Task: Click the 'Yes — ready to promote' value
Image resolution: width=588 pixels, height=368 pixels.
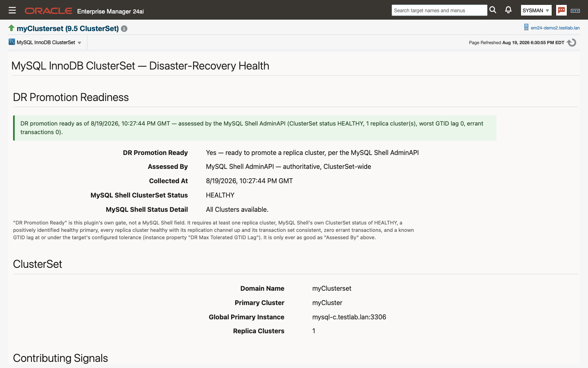Action: 312,153
